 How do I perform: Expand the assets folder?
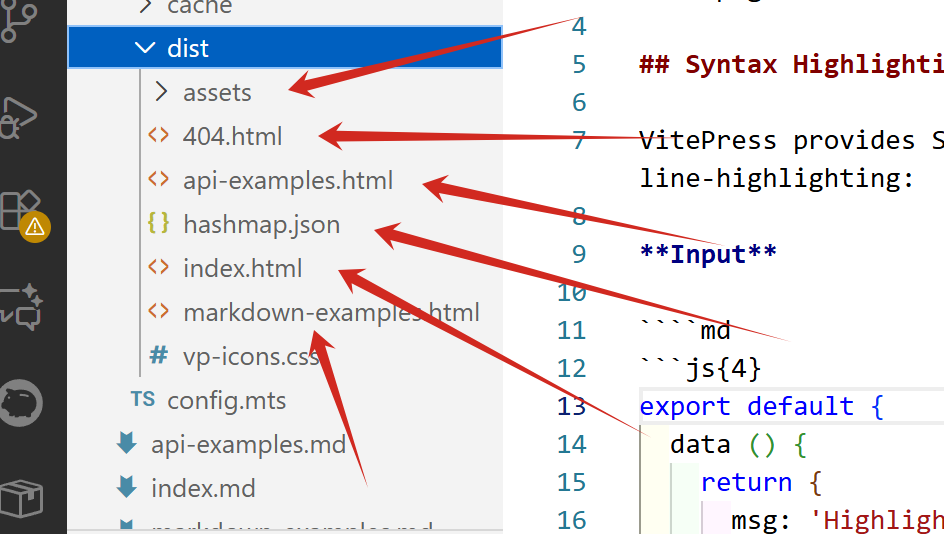162,93
